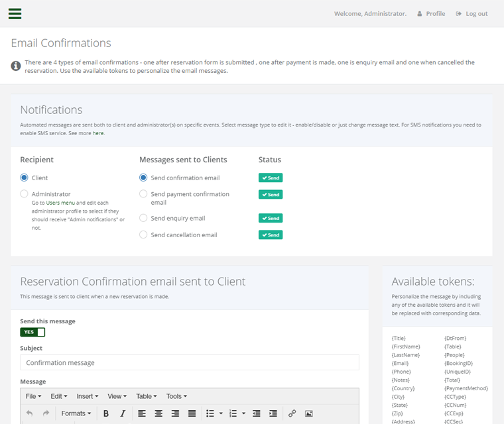
Task: Click the {UniqueID} token
Action: tap(458, 372)
